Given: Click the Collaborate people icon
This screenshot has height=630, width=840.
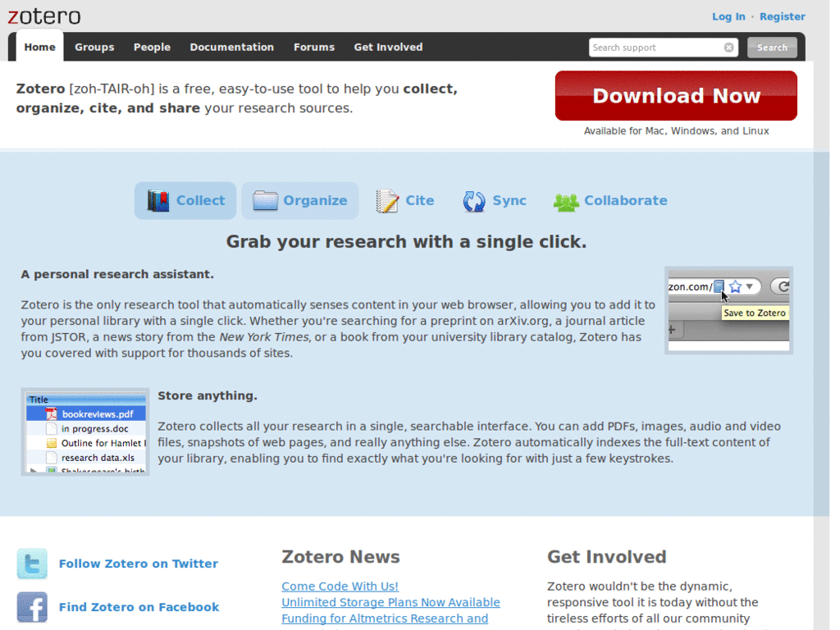Looking at the screenshot, I should [x=566, y=202].
